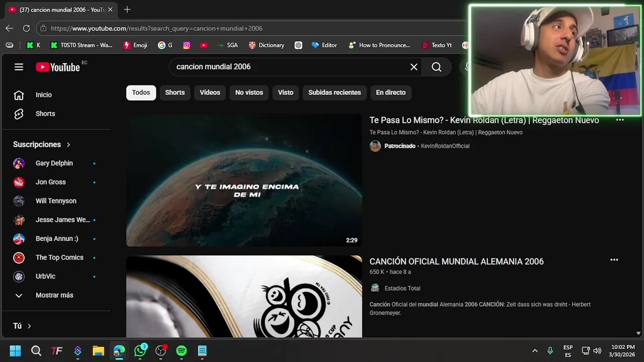Open the Windows Start menu

click(15, 350)
